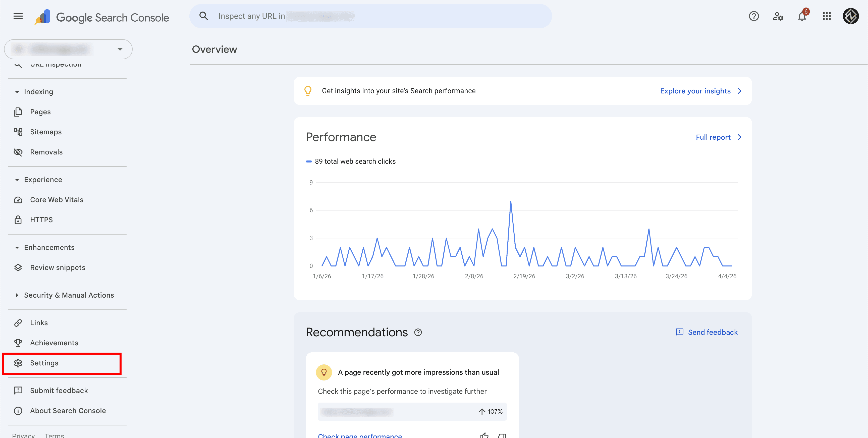View the Achievements page
Viewport: 868px width, 438px height.
pyautogui.click(x=54, y=343)
